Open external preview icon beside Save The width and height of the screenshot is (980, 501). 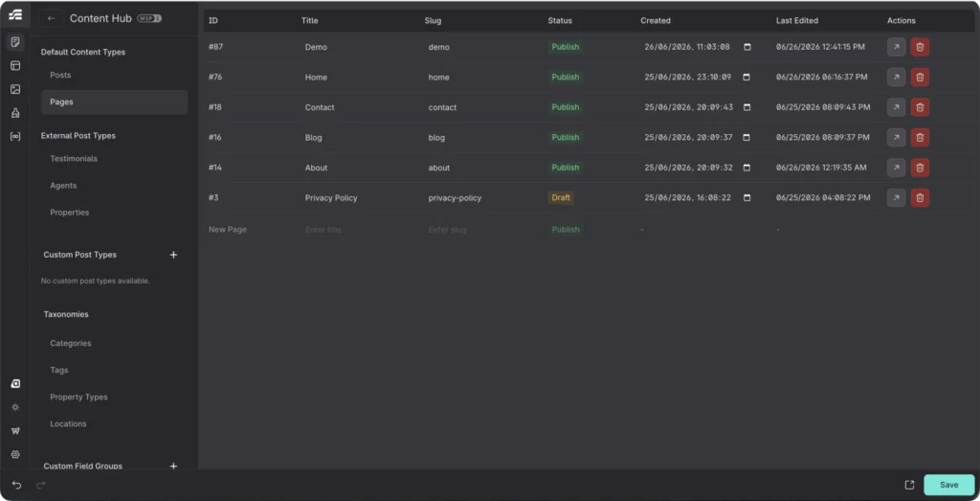[x=909, y=485]
